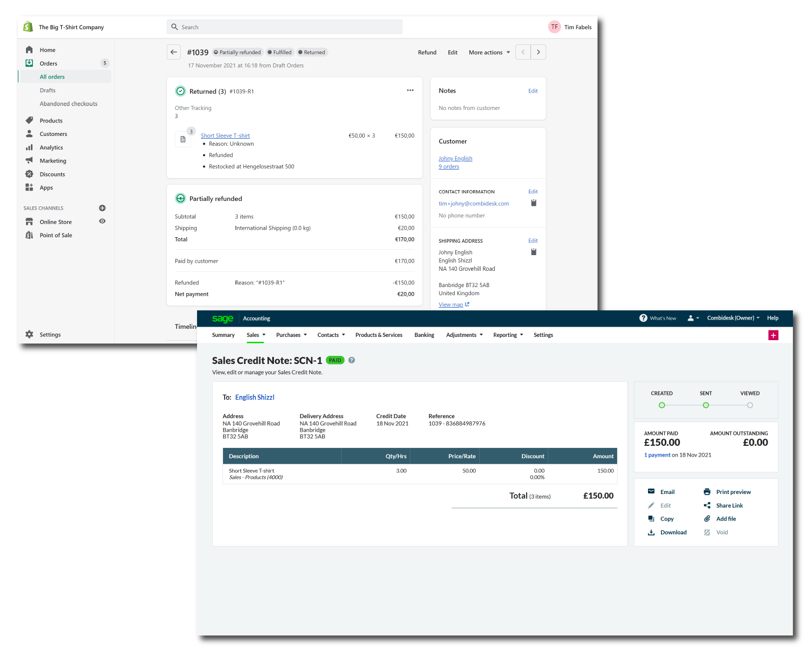Open the Reporting dropdown in Sage

(x=507, y=335)
